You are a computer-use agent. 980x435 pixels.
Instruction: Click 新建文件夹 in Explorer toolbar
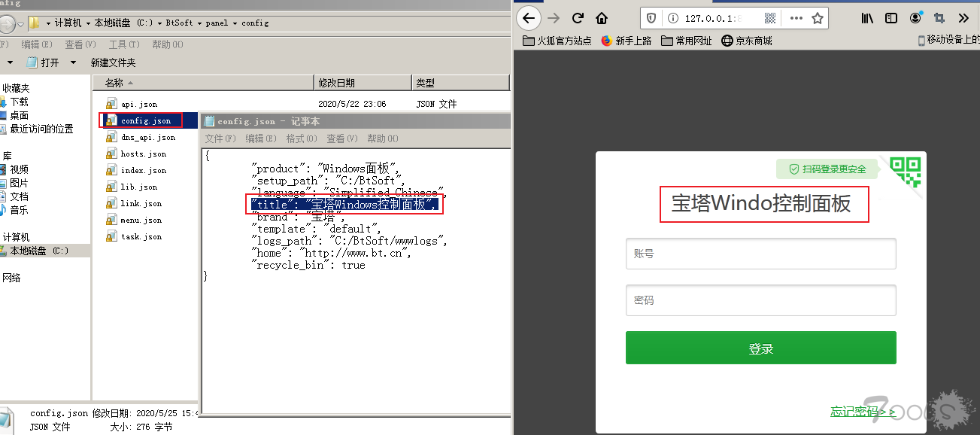pos(114,62)
